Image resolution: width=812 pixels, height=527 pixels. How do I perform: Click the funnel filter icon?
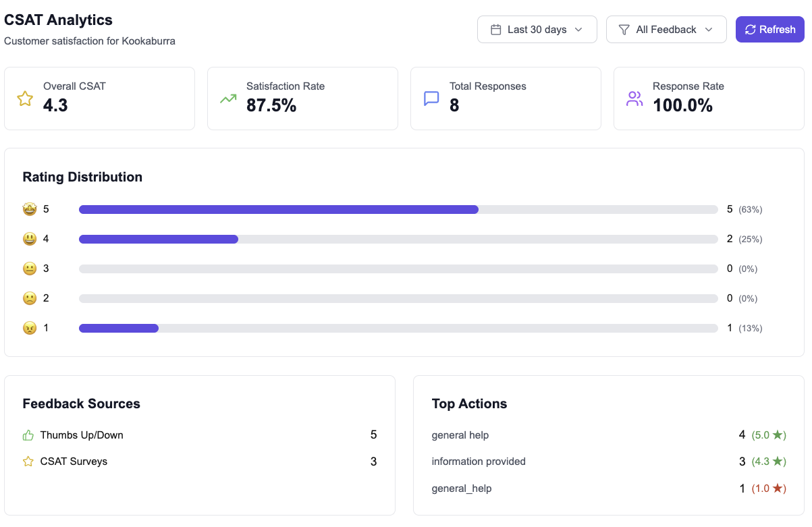624,30
